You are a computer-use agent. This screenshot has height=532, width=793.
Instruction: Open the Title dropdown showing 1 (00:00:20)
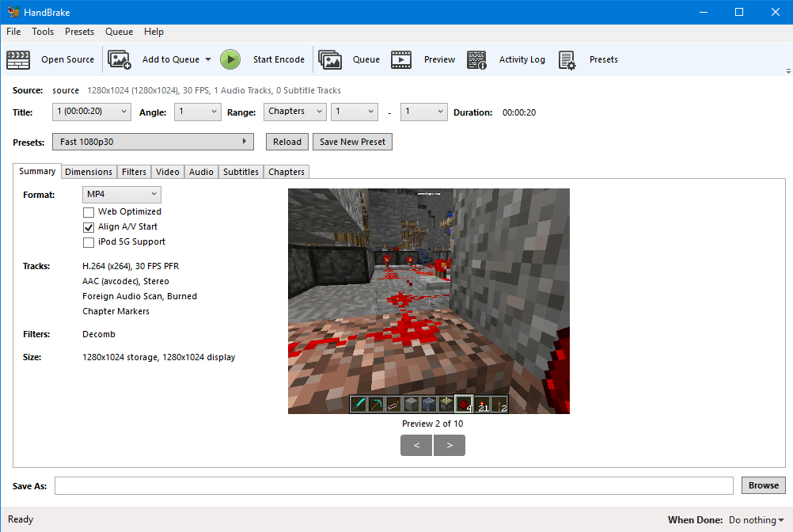click(92, 112)
